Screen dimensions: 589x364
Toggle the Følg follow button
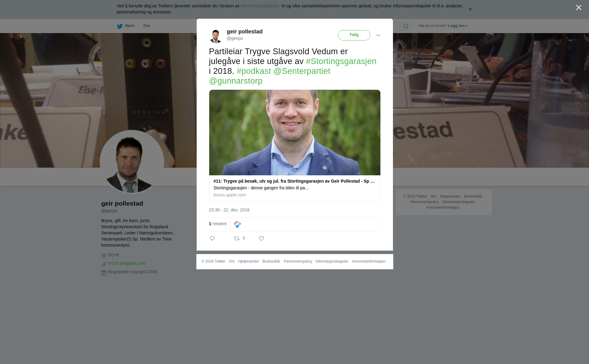tap(354, 35)
